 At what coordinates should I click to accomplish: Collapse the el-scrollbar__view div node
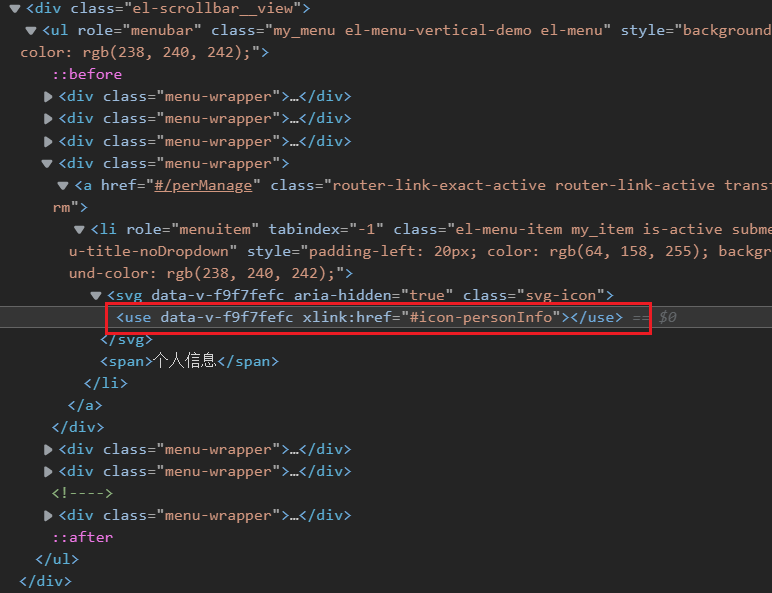15,8
